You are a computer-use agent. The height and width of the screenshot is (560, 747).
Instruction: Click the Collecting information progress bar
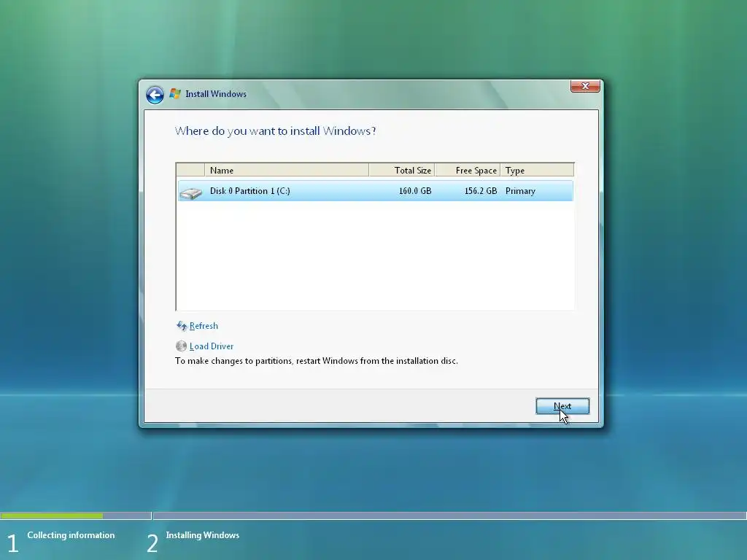[76, 516]
